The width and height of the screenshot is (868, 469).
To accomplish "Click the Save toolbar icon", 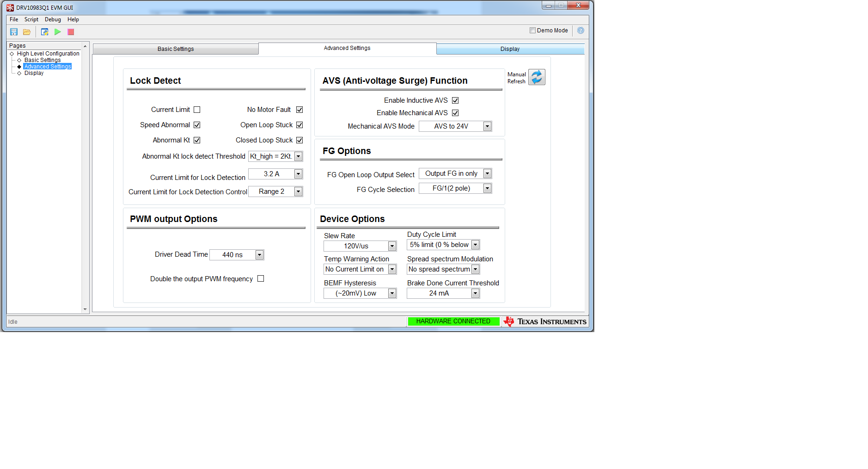I will coord(14,32).
